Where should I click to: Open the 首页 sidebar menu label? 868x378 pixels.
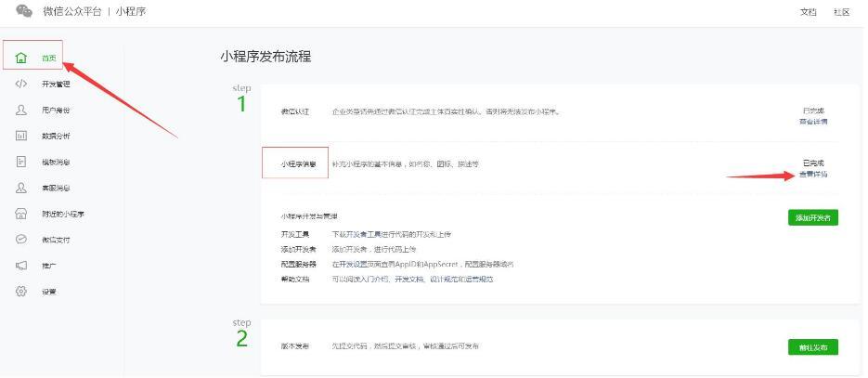49,59
